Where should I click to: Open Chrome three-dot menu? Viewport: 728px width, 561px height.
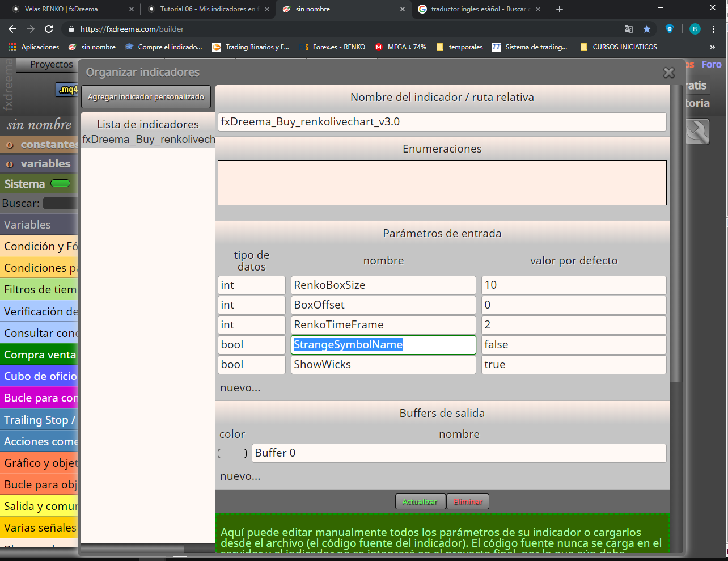click(714, 29)
